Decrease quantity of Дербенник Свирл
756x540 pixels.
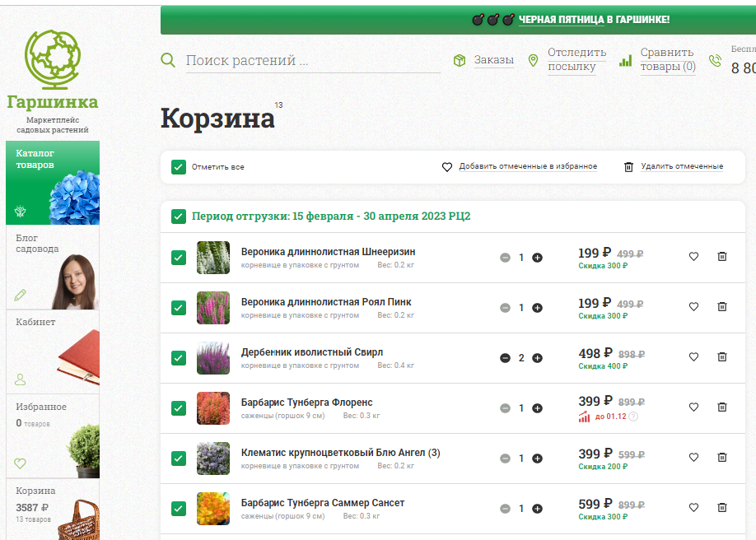pos(505,358)
